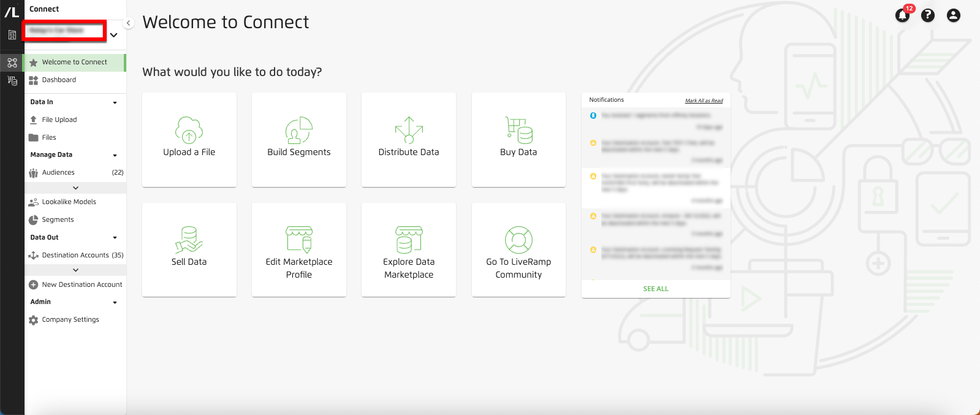Screen dimensions: 980x415
Task: Click the Edit Marketplace Profile storefront icon
Action: click(x=299, y=240)
